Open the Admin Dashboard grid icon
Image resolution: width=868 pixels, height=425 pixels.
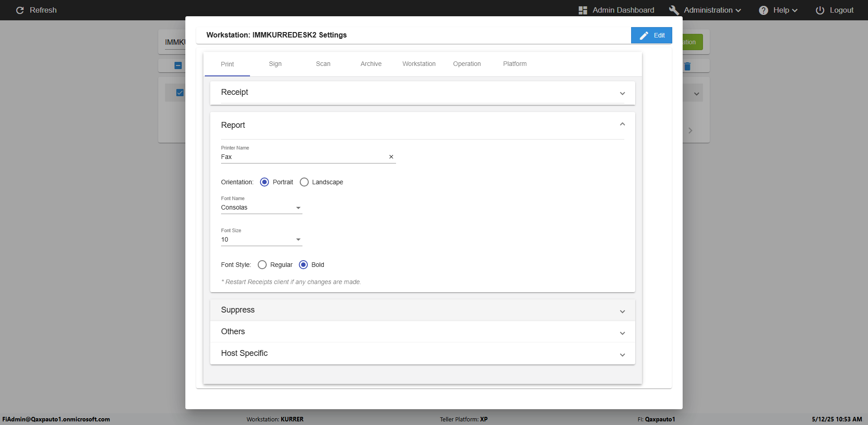pyautogui.click(x=583, y=10)
